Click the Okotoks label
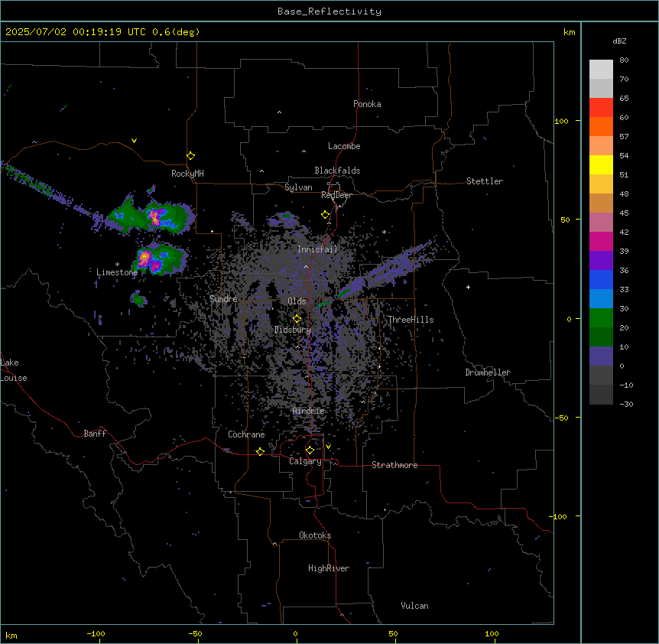This screenshot has height=644, width=659. point(315,535)
